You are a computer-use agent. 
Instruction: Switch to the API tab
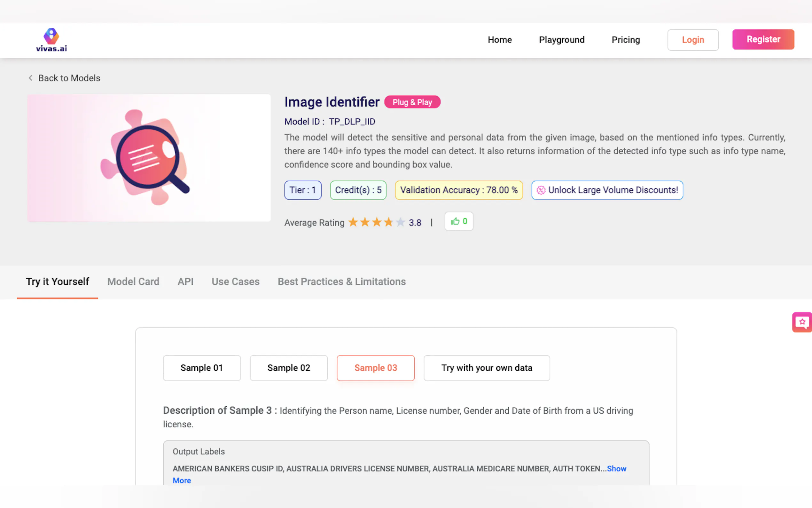coord(185,282)
